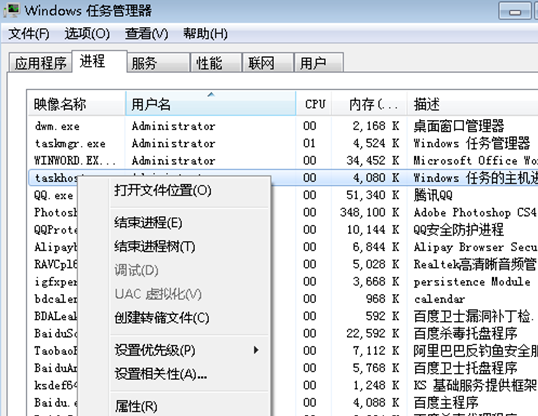Click description Adobe Photoshop CS4
Screen dimensions: 538x416
pyautogui.click(x=475, y=212)
